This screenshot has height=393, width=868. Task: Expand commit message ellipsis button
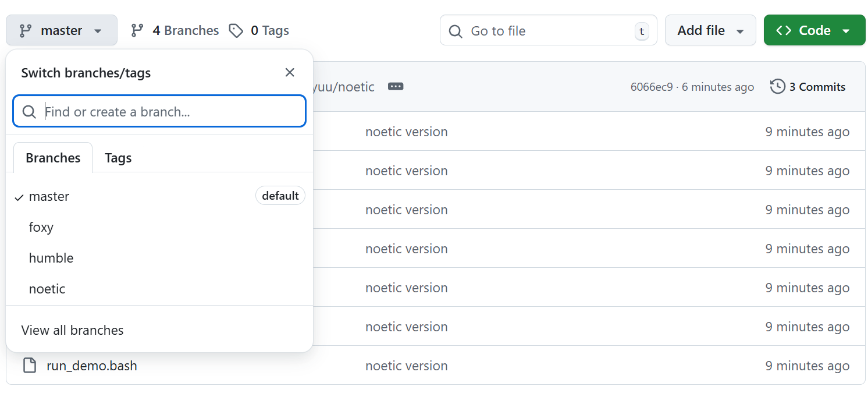click(x=396, y=86)
